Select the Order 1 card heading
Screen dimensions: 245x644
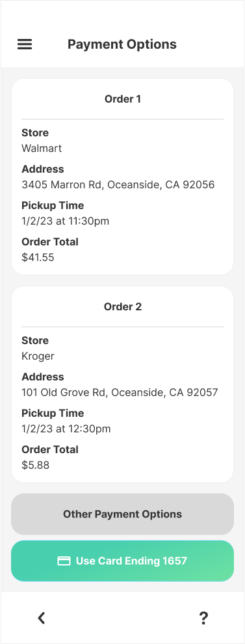(x=122, y=99)
